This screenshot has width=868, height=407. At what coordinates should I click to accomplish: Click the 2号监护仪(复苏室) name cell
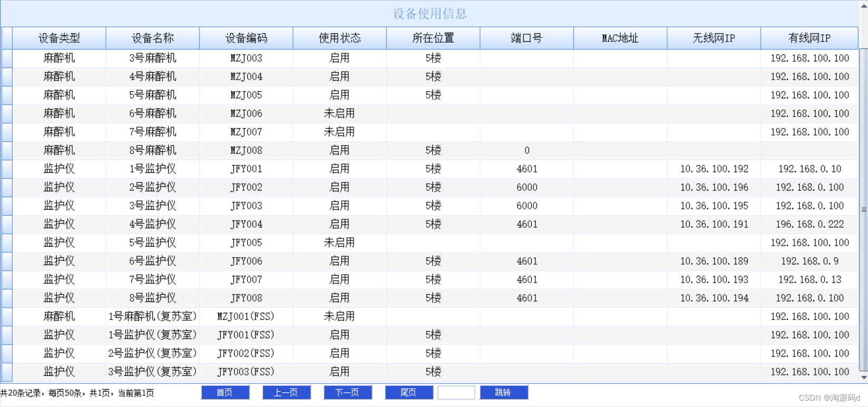(x=153, y=353)
